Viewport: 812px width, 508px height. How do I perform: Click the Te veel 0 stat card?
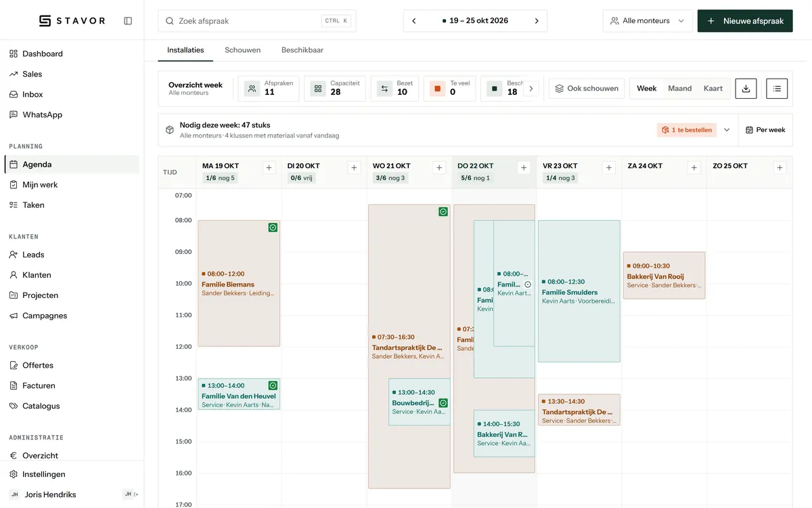click(x=450, y=88)
